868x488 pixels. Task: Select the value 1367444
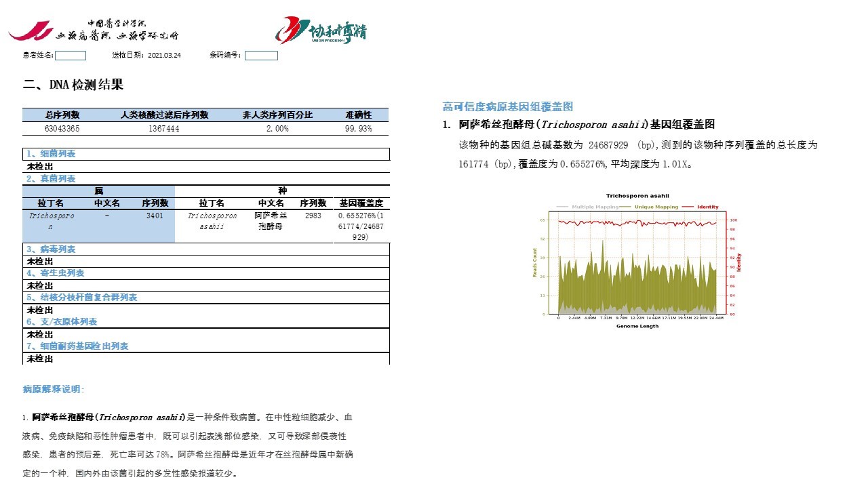[164, 128]
